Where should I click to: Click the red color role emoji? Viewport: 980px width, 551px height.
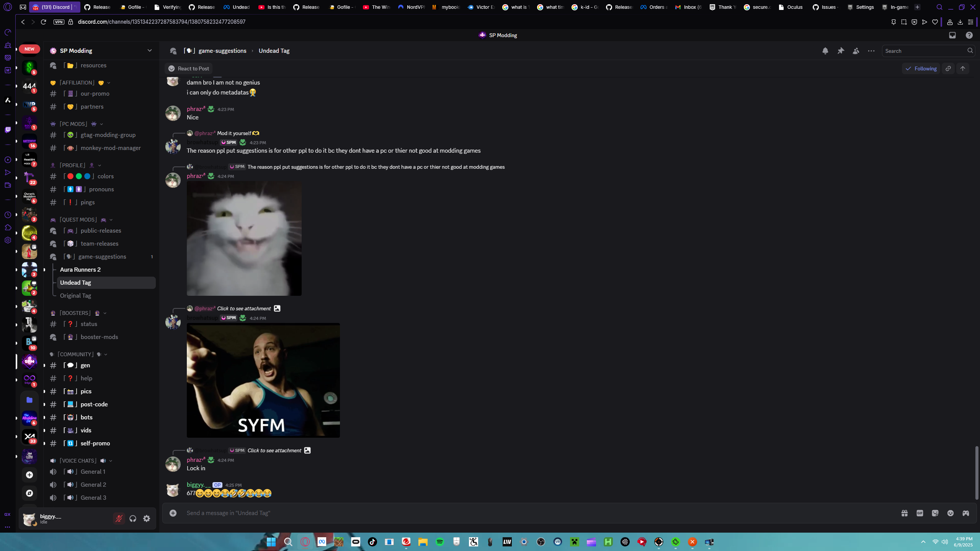(x=70, y=176)
